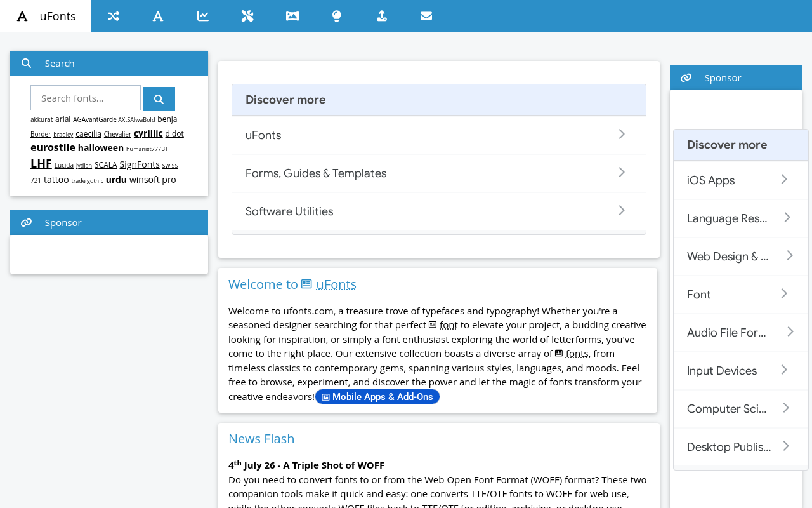Click the Border tag

coord(41,134)
